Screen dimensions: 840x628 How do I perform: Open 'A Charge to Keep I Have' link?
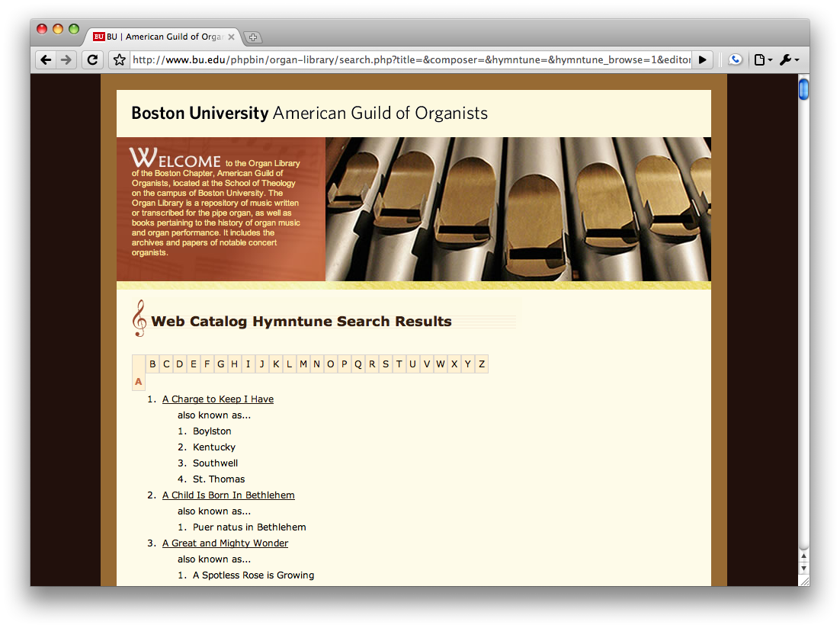pos(218,399)
